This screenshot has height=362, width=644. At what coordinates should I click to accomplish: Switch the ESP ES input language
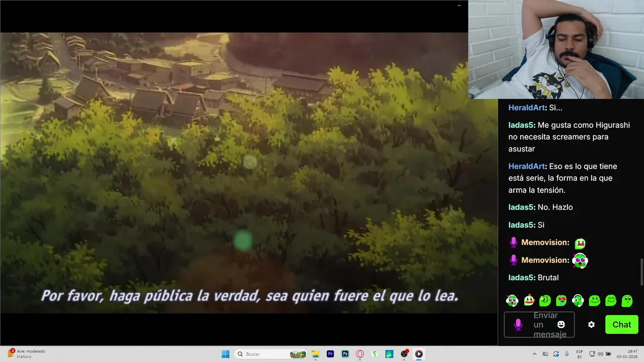tap(580, 354)
